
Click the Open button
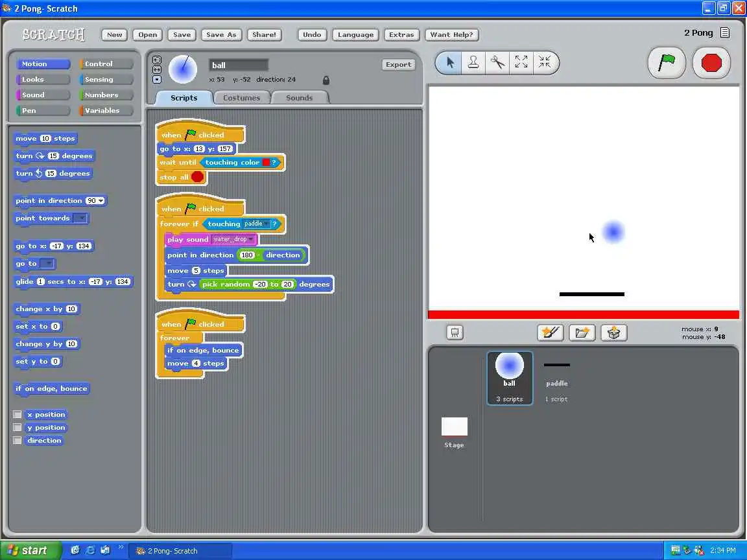(x=148, y=35)
